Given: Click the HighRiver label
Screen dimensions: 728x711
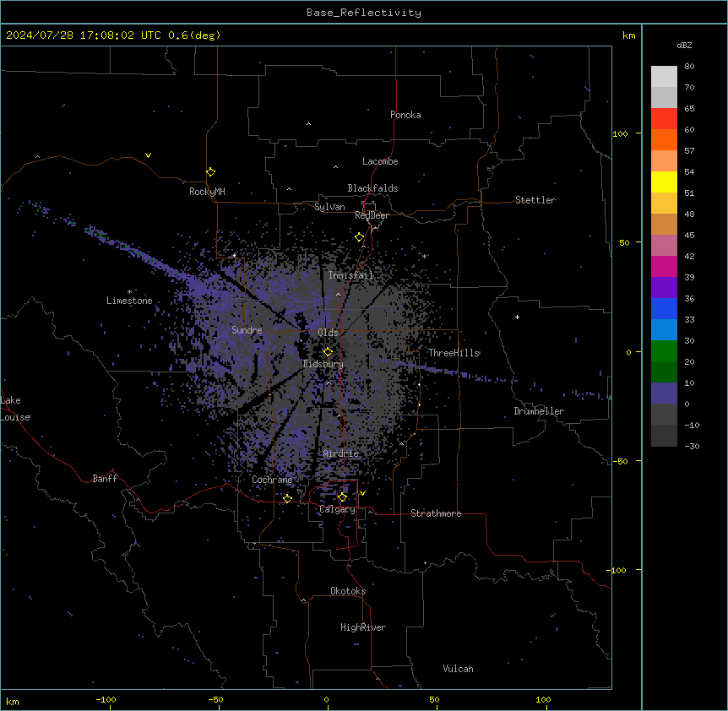Looking at the screenshot, I should point(363,627).
